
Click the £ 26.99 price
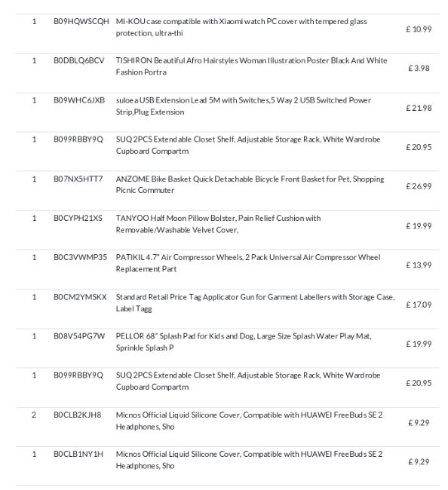[419, 186]
